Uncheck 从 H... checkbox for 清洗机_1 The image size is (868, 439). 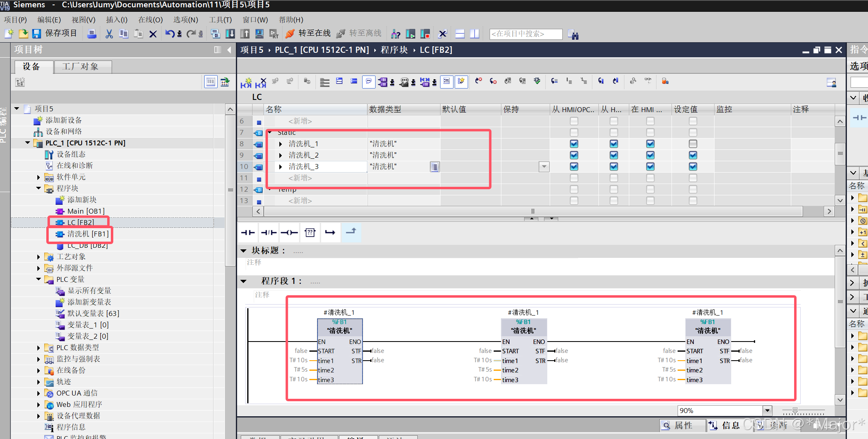[614, 144]
